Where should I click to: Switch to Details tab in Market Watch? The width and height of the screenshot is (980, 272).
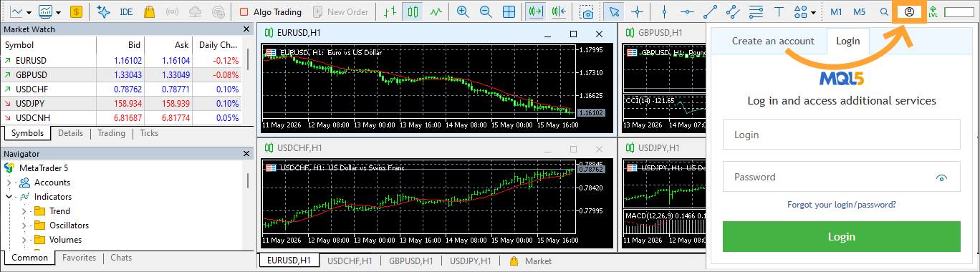70,133
